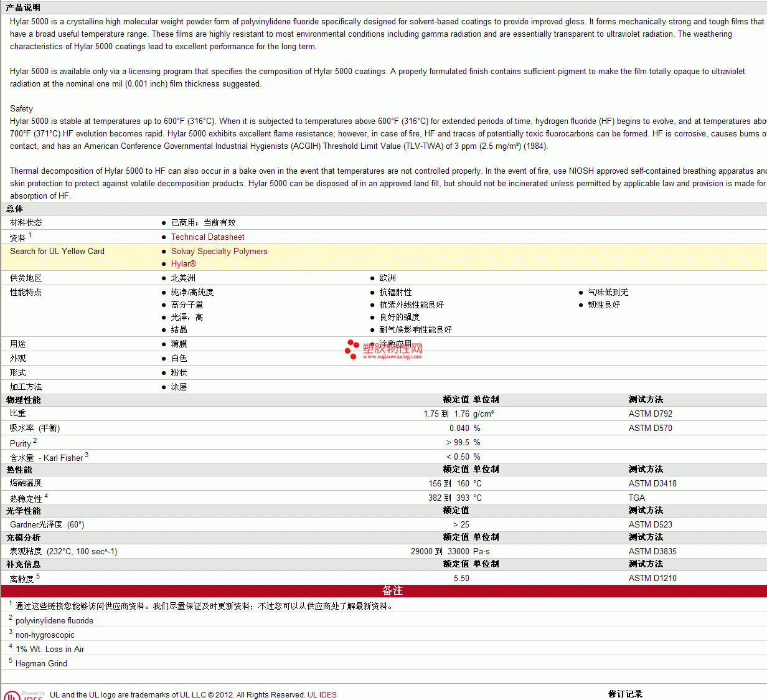This screenshot has width=767, height=700.
Task: Select 气味低到无 feature entry
Action: [608, 293]
